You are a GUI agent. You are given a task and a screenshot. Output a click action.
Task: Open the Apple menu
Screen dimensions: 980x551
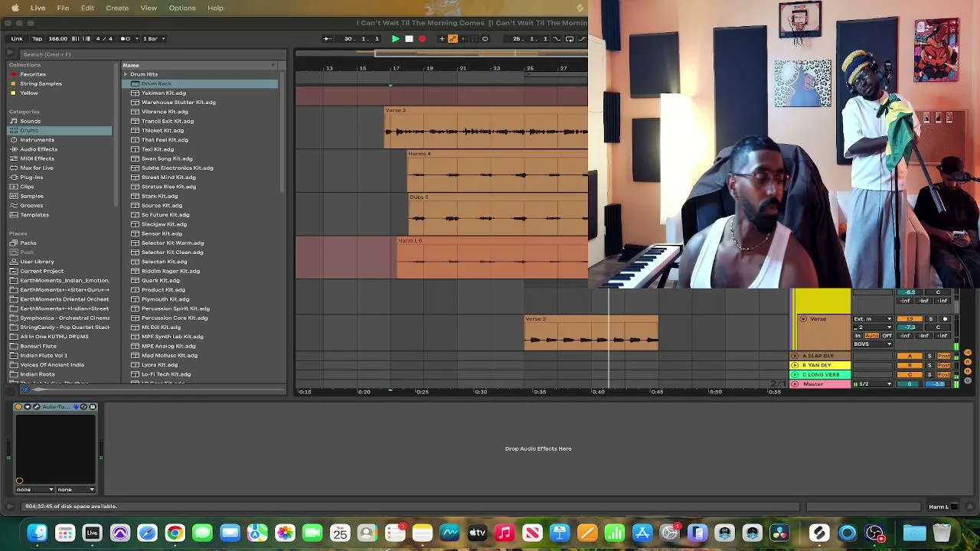15,8
